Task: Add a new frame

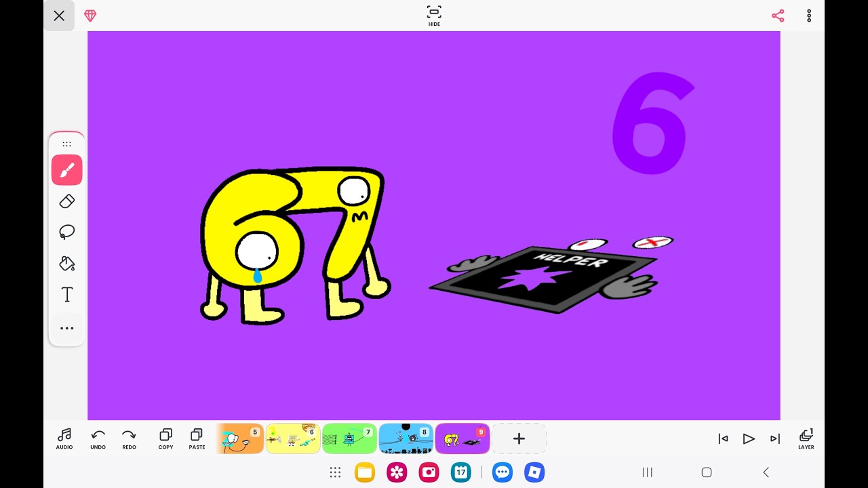Action: (519, 439)
